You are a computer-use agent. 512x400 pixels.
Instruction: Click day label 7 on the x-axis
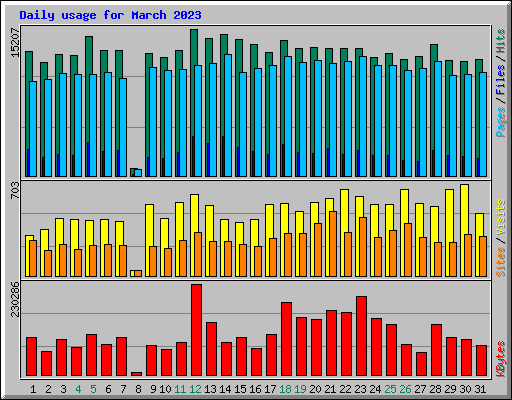[x=123, y=389]
